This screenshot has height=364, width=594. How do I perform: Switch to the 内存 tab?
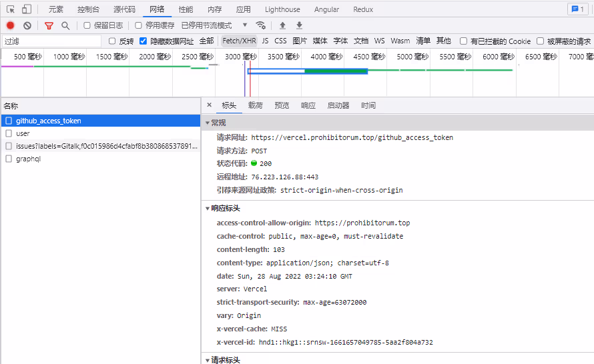point(215,9)
